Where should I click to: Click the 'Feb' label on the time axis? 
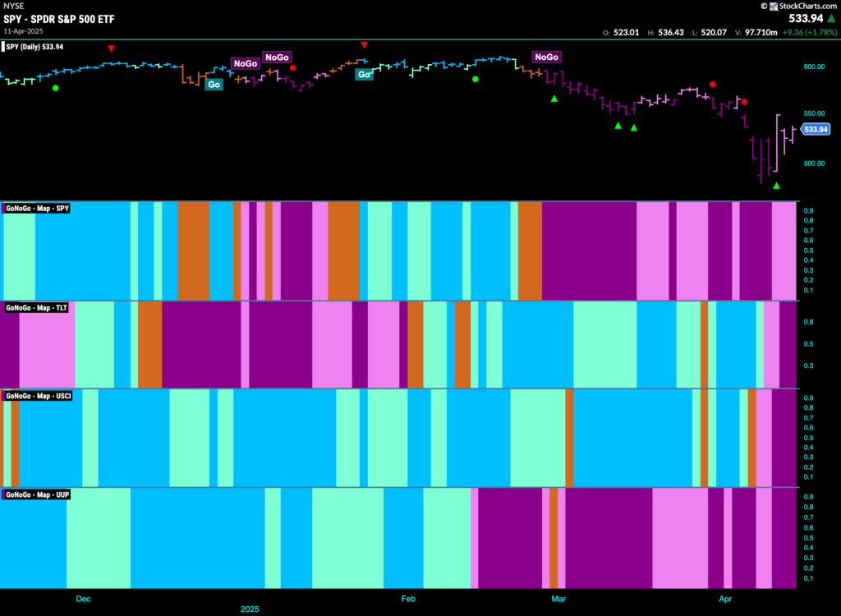tap(408, 599)
